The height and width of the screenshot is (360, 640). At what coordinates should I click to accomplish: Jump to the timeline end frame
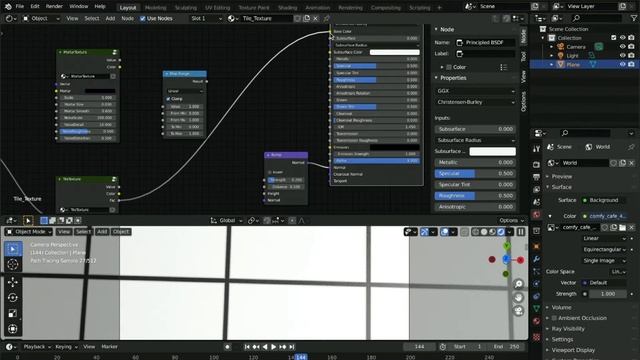pyautogui.click(x=291, y=347)
